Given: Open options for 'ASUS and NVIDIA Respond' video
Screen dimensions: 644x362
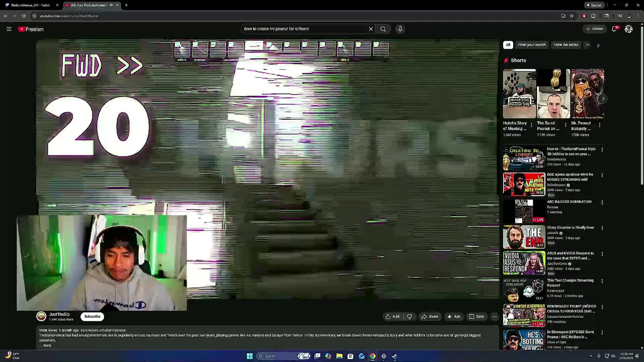Looking at the screenshot, I should pos(602,254).
